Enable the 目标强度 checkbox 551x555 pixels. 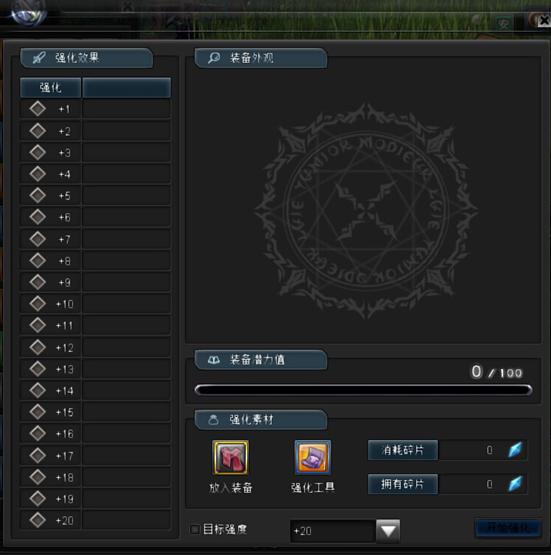[195, 530]
